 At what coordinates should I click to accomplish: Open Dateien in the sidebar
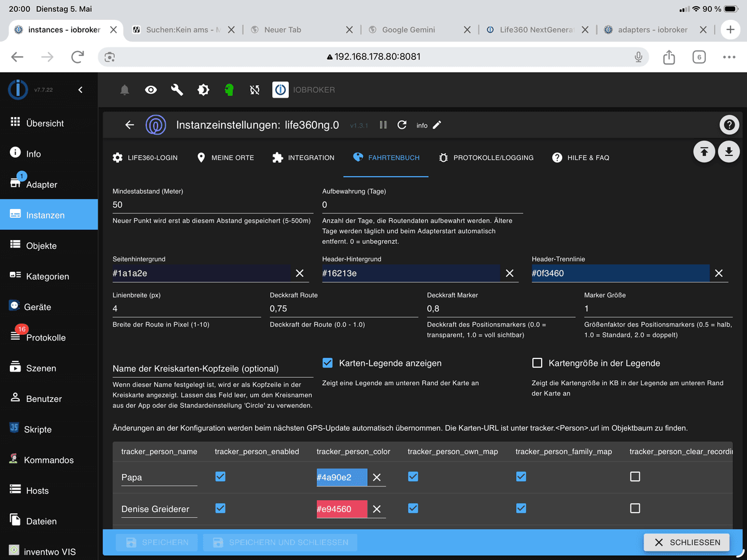click(49, 521)
